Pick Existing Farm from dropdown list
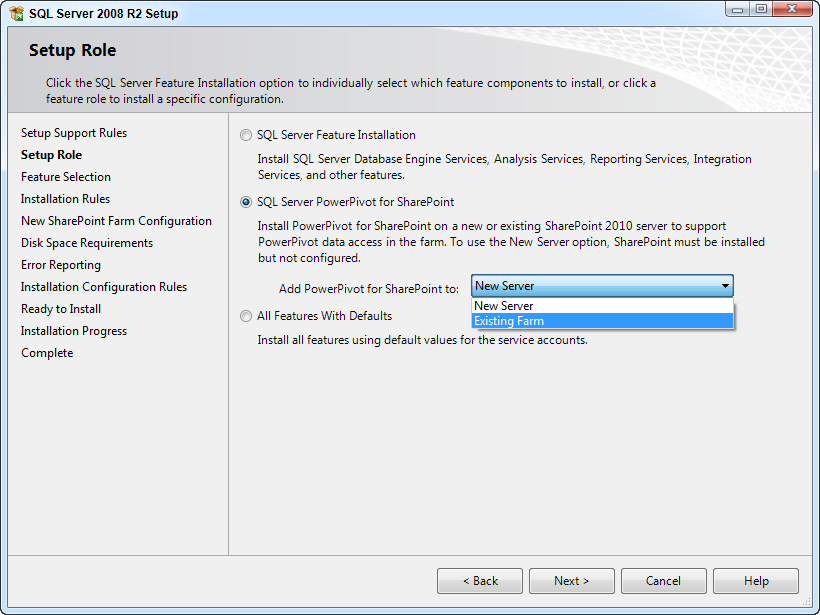The image size is (820, 615). [x=602, y=321]
